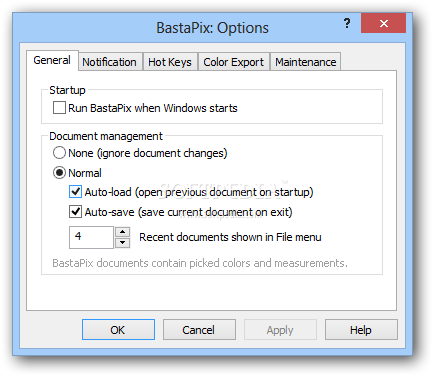Click the Cancel button
The width and height of the screenshot is (433, 376).
pyautogui.click(x=199, y=330)
